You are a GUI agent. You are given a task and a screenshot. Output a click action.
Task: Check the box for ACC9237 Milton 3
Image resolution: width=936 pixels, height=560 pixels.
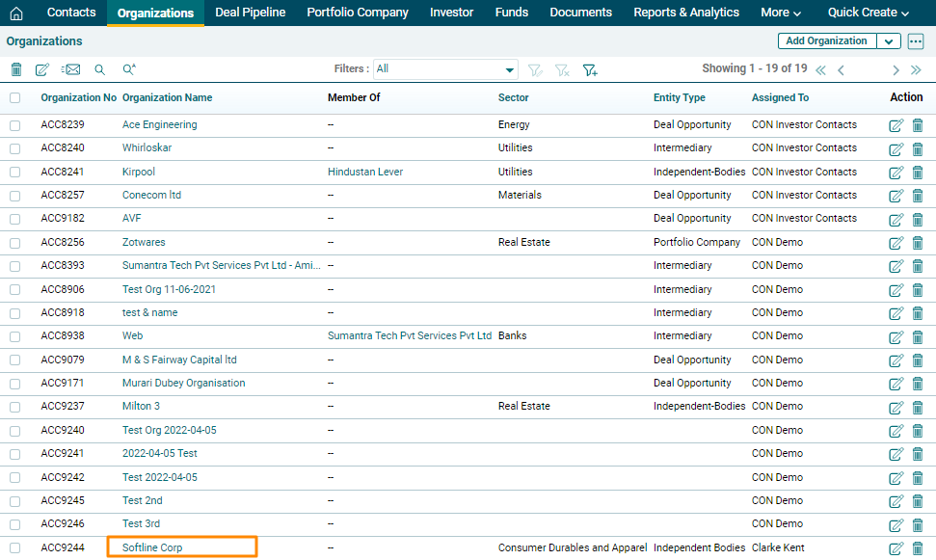pos(14,407)
